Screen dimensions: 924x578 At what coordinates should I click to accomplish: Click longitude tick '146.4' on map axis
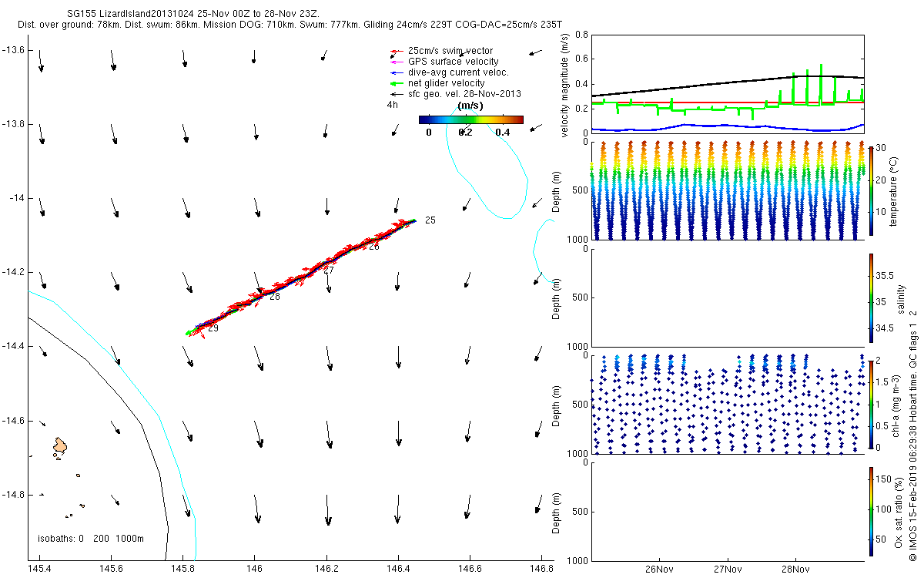pyautogui.click(x=398, y=570)
